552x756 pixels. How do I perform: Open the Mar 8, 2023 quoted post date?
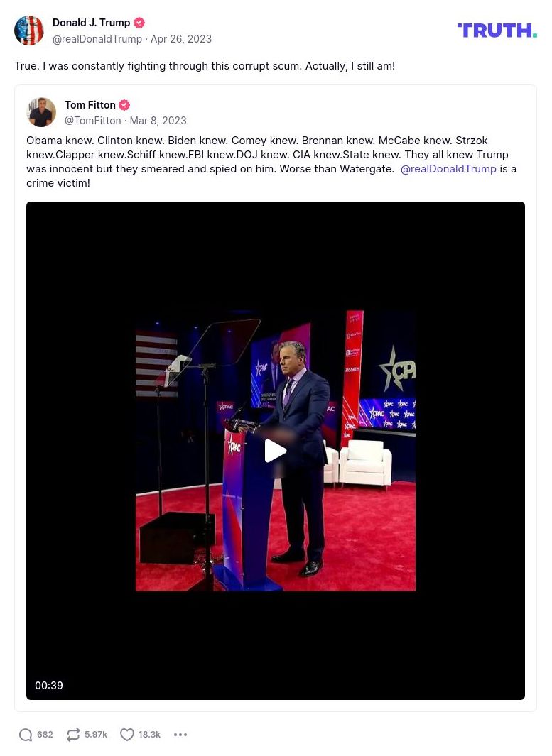coord(158,121)
